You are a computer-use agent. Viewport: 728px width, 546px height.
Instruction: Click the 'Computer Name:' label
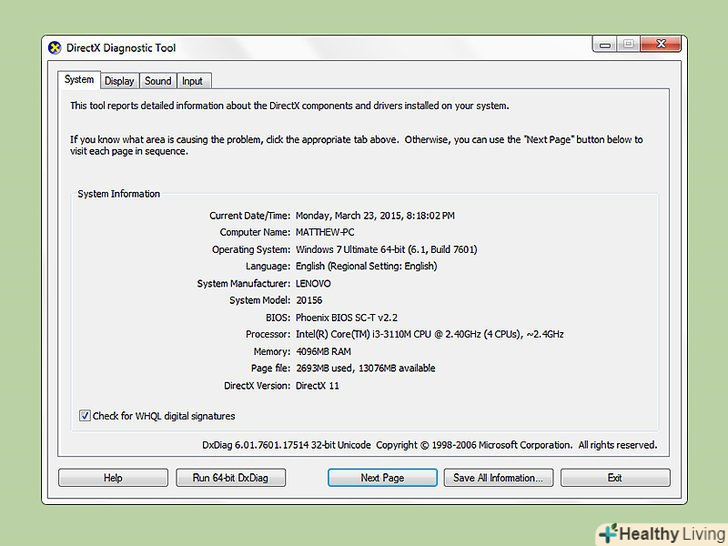(255, 232)
